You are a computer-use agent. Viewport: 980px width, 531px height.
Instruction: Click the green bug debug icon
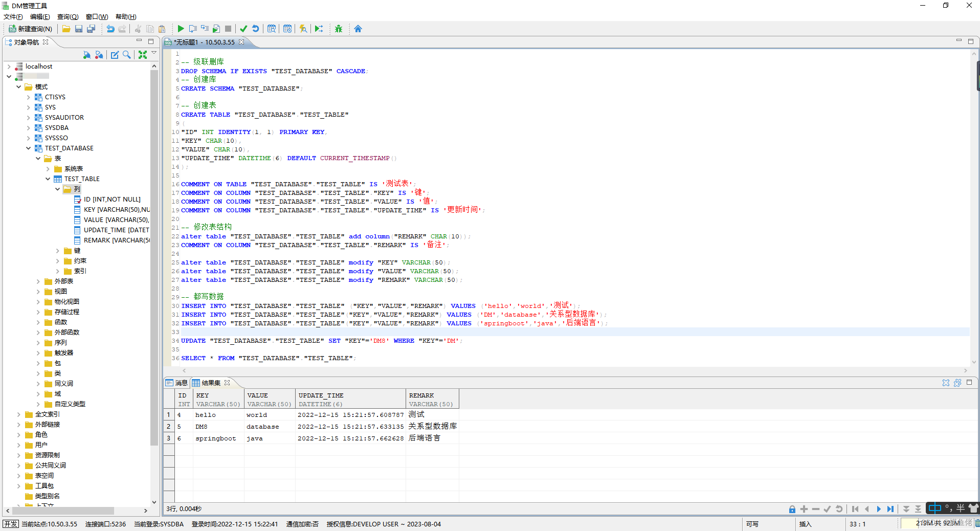[339, 29]
